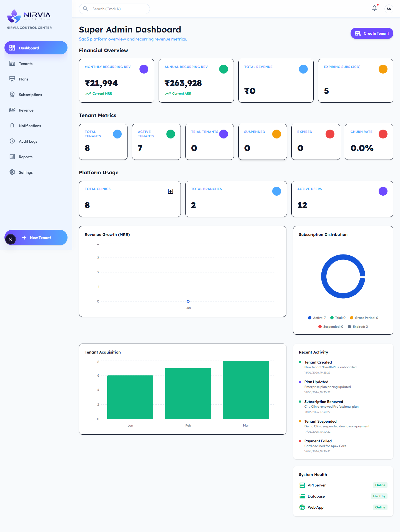The image size is (400, 532).
Task: Select the Expired: 0 legend entry
Action: (x=358, y=327)
